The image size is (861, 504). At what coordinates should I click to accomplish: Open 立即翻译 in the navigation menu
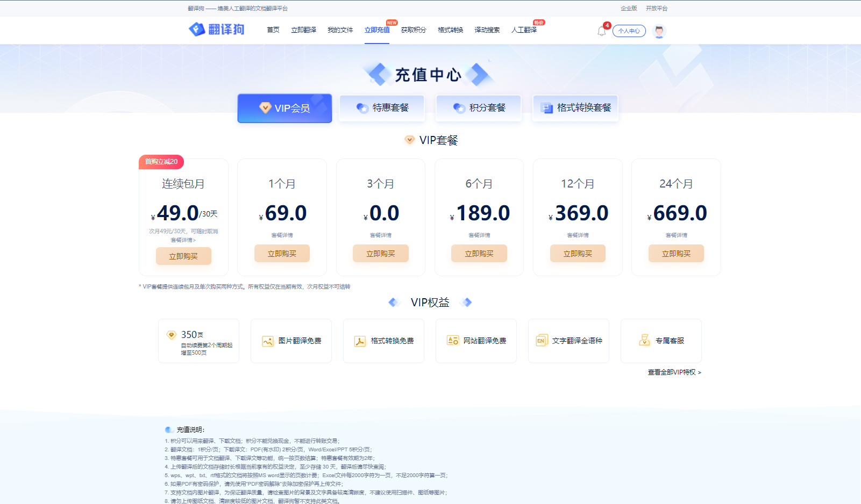coord(303,30)
